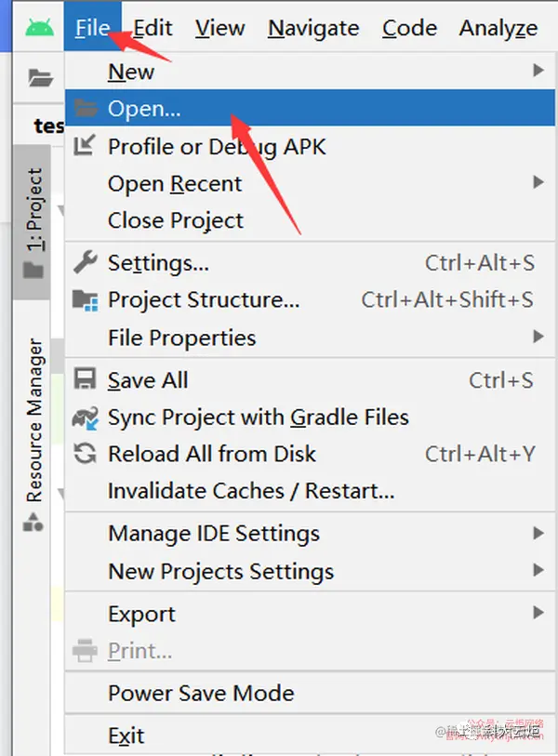Viewport: 558px width, 756px height.
Task: Select Close Project
Action: pyautogui.click(x=176, y=221)
